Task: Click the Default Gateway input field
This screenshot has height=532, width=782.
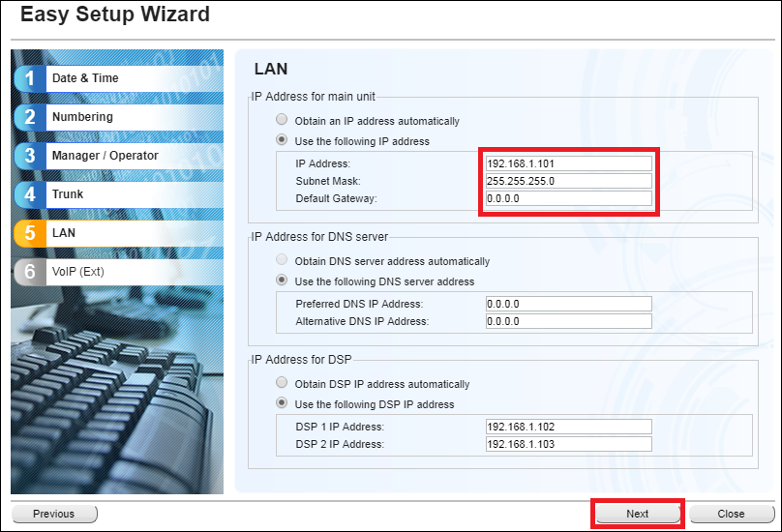Action: point(568,198)
